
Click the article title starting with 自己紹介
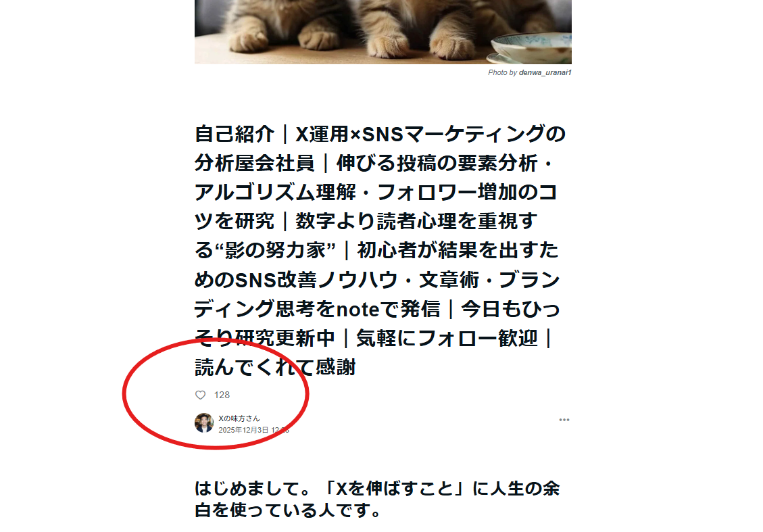[380, 250]
